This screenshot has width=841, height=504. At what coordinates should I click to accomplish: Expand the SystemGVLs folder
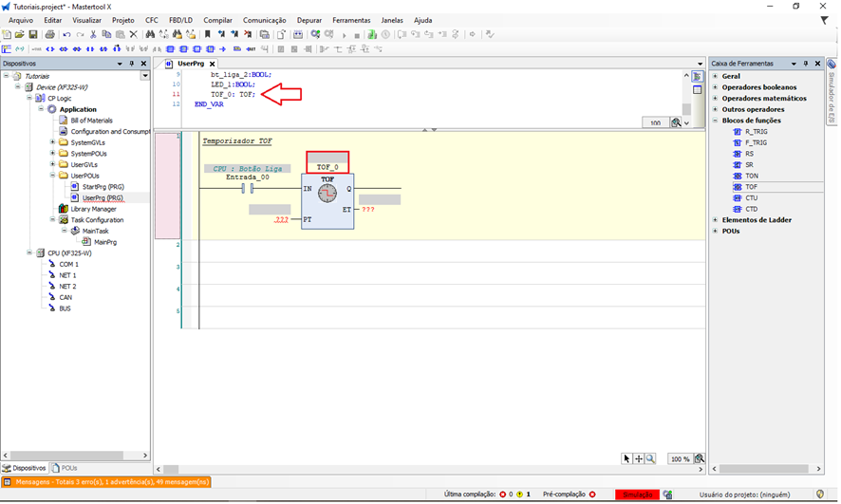point(51,142)
